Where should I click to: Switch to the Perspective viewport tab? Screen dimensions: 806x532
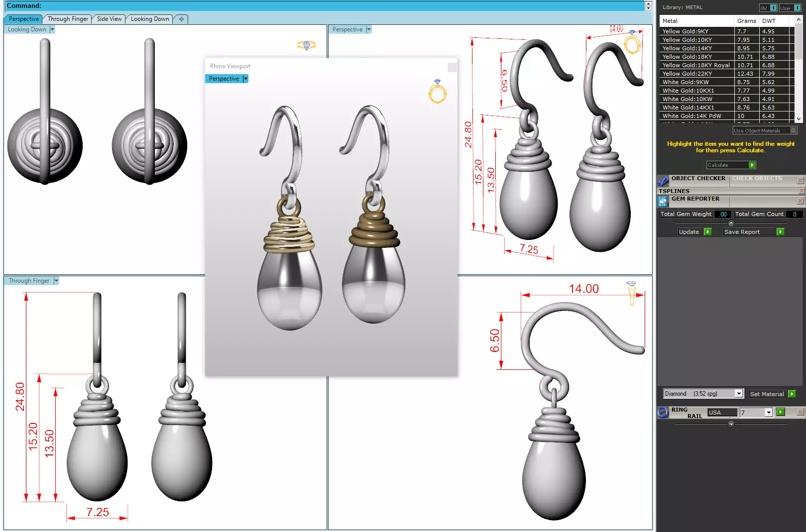[23, 19]
